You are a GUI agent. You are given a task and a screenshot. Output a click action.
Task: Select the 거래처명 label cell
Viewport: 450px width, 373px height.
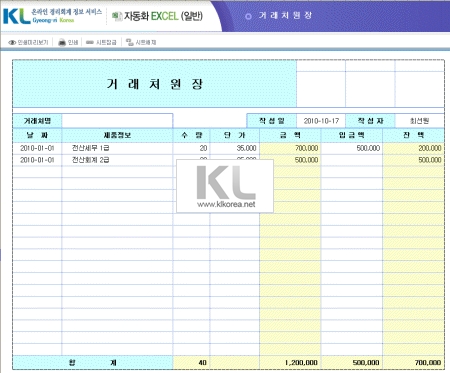[37, 121]
